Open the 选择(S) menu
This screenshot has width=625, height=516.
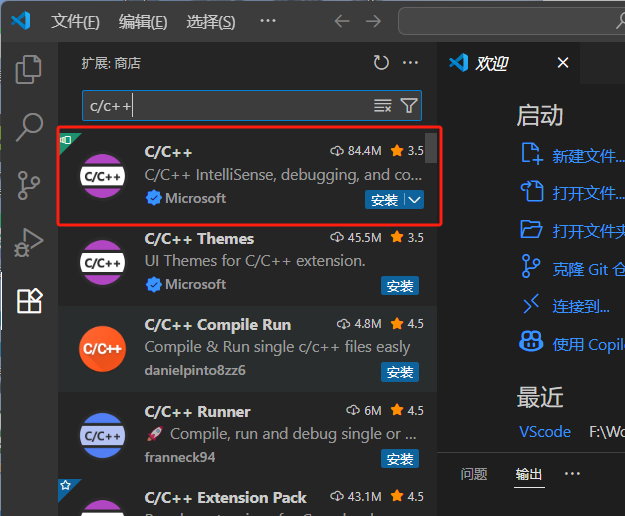(x=211, y=21)
